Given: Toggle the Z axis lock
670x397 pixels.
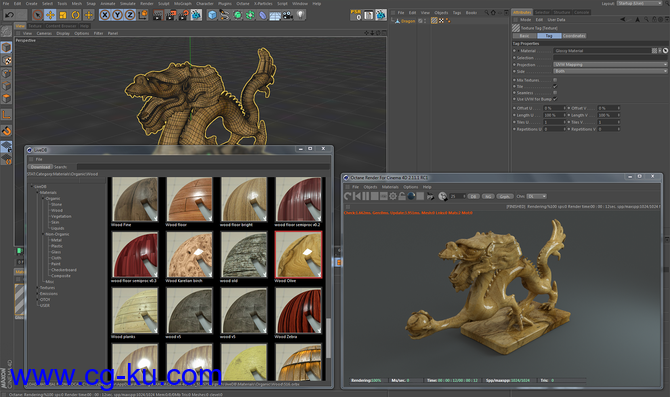Looking at the screenshot, I should (x=130, y=15).
